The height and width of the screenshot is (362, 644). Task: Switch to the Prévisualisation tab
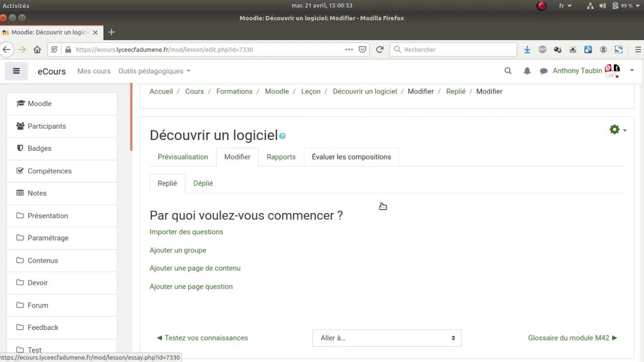tap(183, 157)
